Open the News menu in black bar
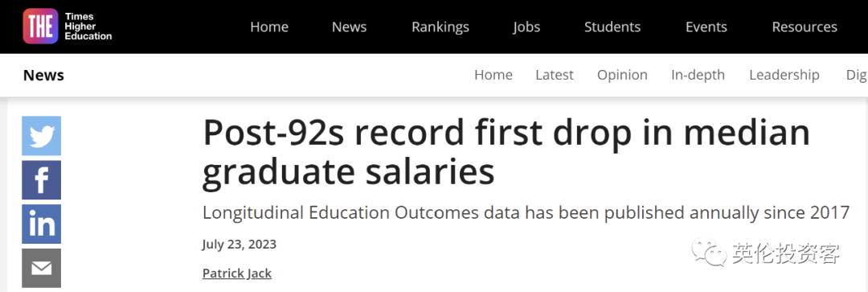Viewport: 868px width, 292px height. click(350, 27)
